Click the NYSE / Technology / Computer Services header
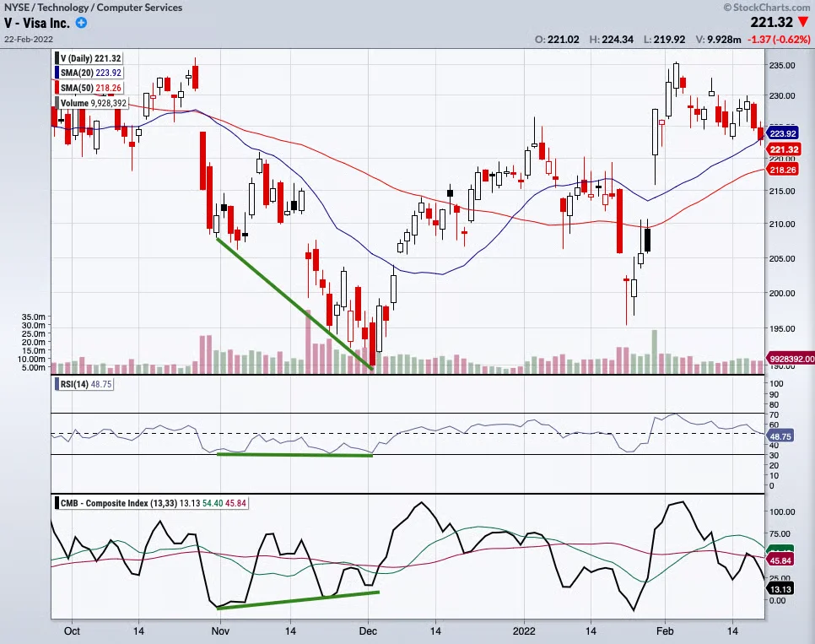The image size is (815, 644). coord(93,8)
